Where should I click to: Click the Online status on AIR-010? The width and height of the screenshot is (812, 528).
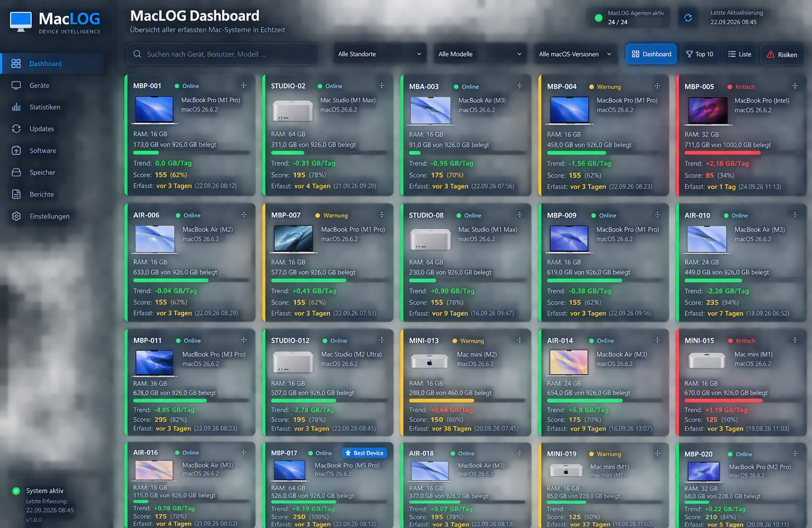point(736,215)
